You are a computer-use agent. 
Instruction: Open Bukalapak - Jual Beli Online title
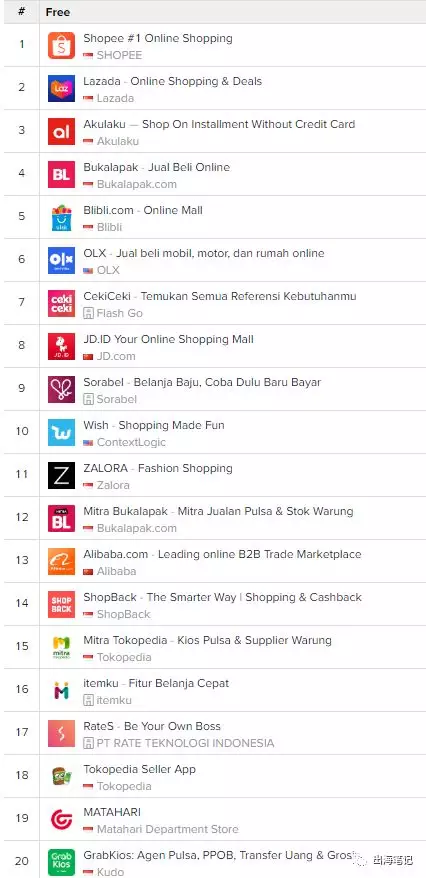coord(157,167)
